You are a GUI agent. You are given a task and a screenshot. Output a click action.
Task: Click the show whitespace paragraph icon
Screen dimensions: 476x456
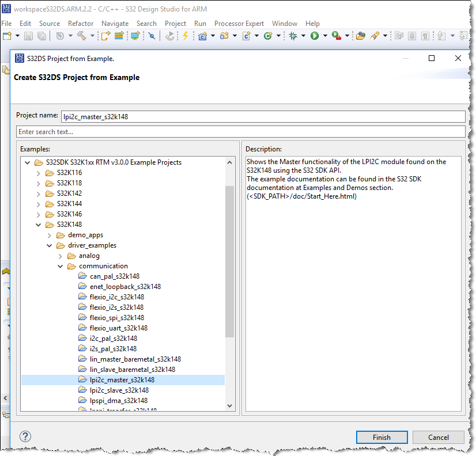[425, 36]
